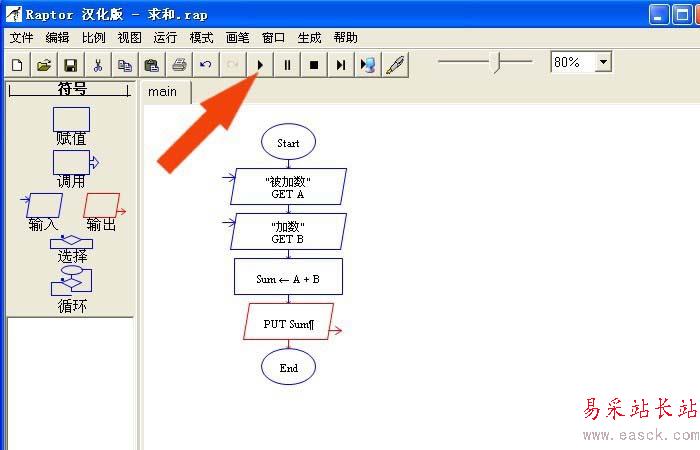Copy selection using the Copy toolbar icon

pos(125,65)
